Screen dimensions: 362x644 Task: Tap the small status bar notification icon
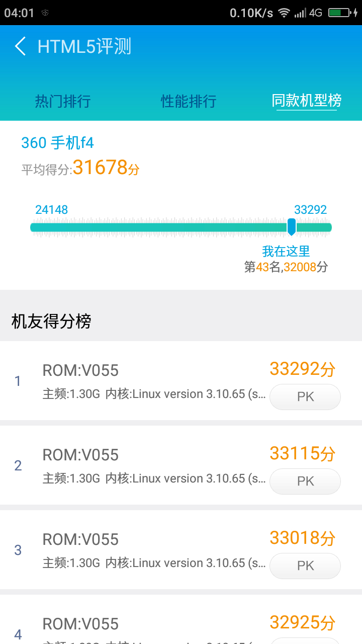(45, 13)
